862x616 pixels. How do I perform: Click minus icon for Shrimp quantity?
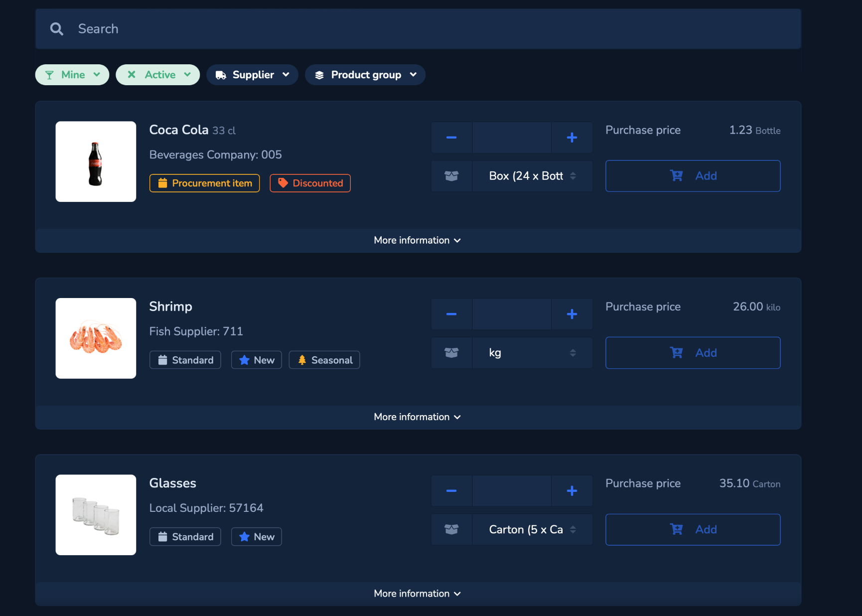(451, 314)
